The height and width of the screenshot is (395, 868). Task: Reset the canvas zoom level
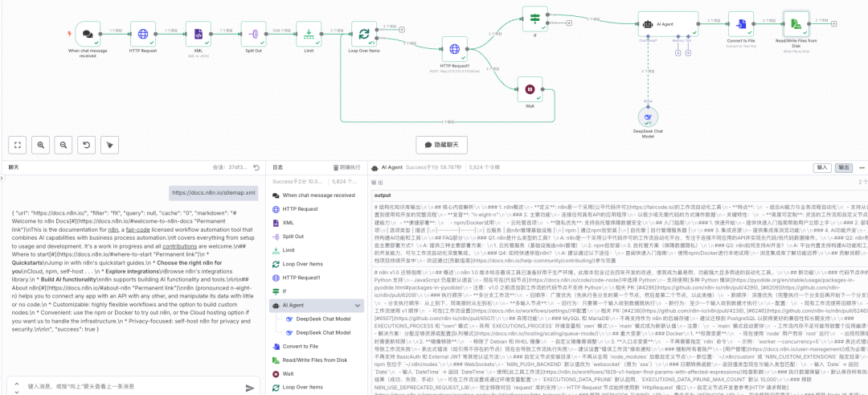coord(86,145)
